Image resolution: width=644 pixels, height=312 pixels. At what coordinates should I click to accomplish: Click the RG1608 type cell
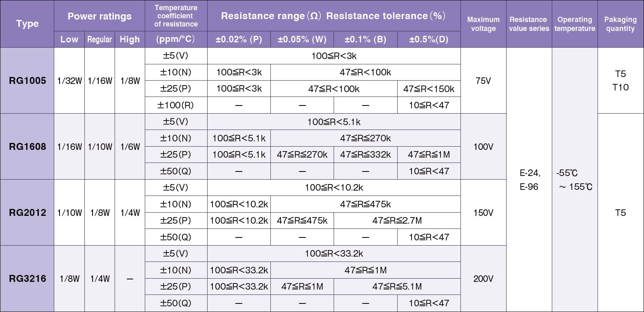pyautogui.click(x=27, y=147)
